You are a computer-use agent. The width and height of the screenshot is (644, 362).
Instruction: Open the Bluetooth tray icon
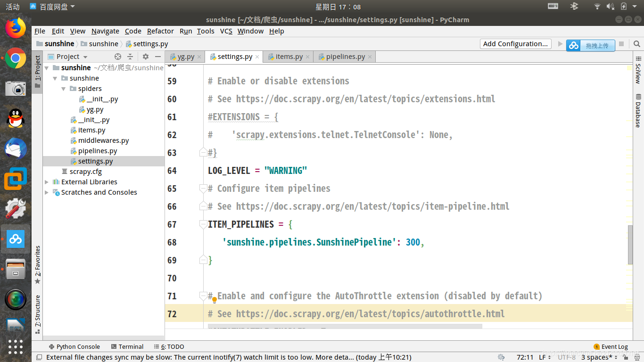click(574, 6)
